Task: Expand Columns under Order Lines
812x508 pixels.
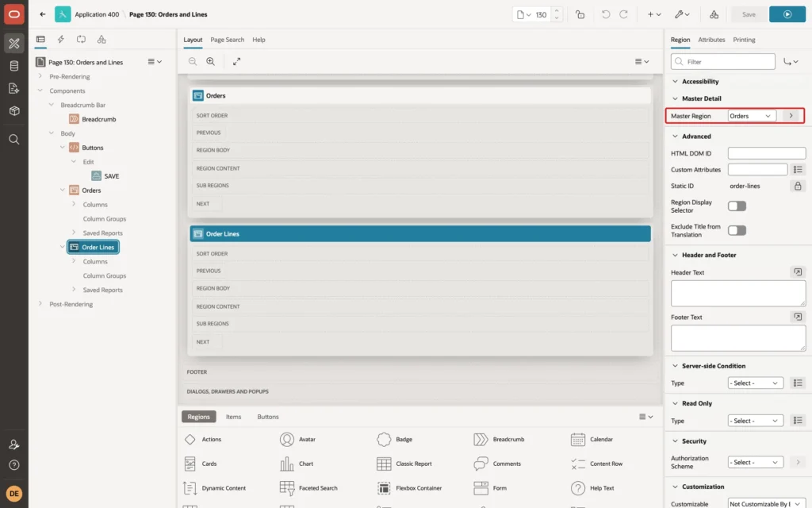Action: 74,261
